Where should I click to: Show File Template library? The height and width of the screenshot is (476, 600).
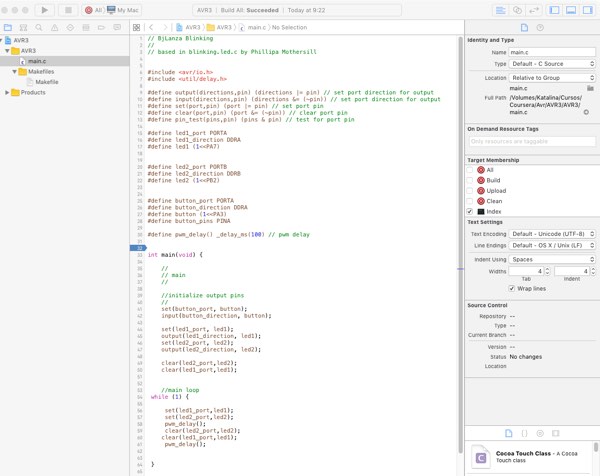tap(509, 433)
